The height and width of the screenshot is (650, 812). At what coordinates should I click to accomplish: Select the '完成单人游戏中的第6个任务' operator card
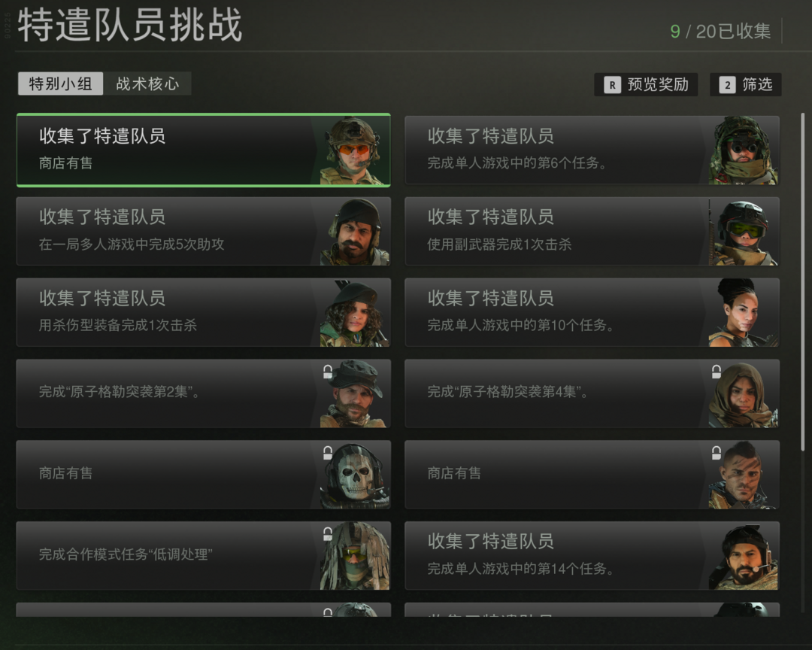[592, 150]
